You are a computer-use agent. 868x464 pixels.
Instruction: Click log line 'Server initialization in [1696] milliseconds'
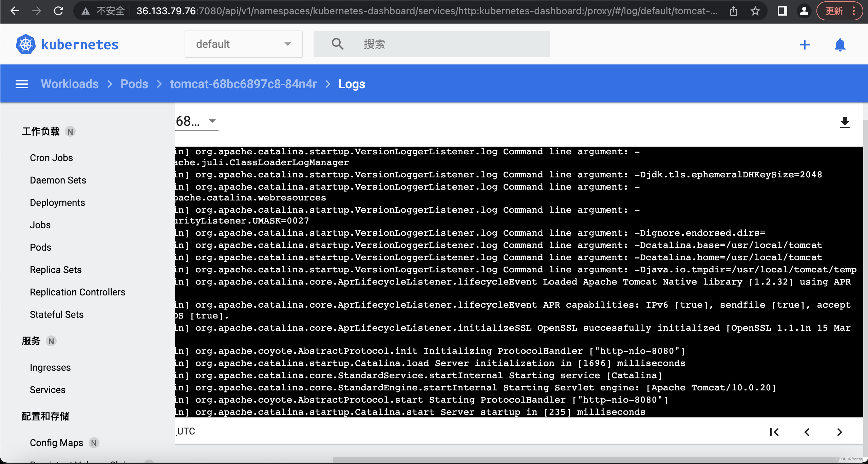(430, 363)
